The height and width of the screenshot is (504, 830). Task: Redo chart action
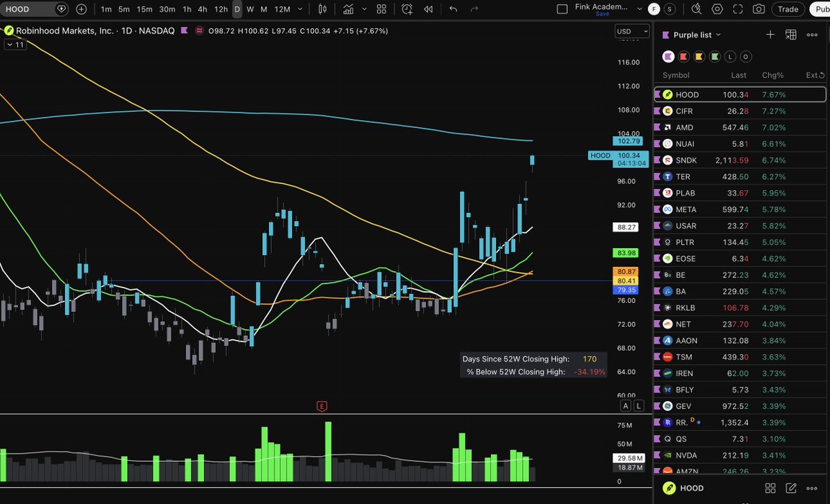(474, 9)
